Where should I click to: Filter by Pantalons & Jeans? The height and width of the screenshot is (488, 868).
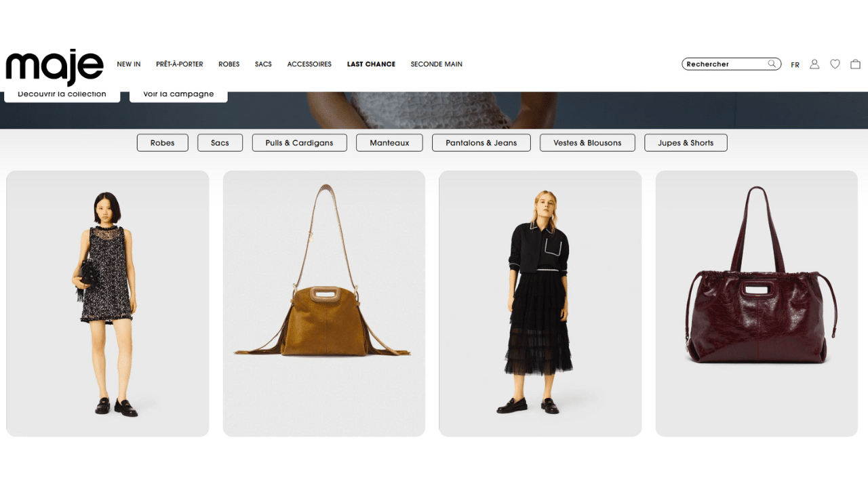[481, 143]
